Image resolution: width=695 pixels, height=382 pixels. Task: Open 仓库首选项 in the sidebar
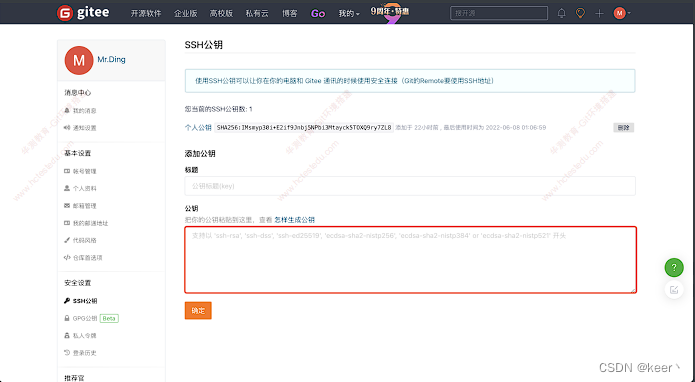point(83,257)
